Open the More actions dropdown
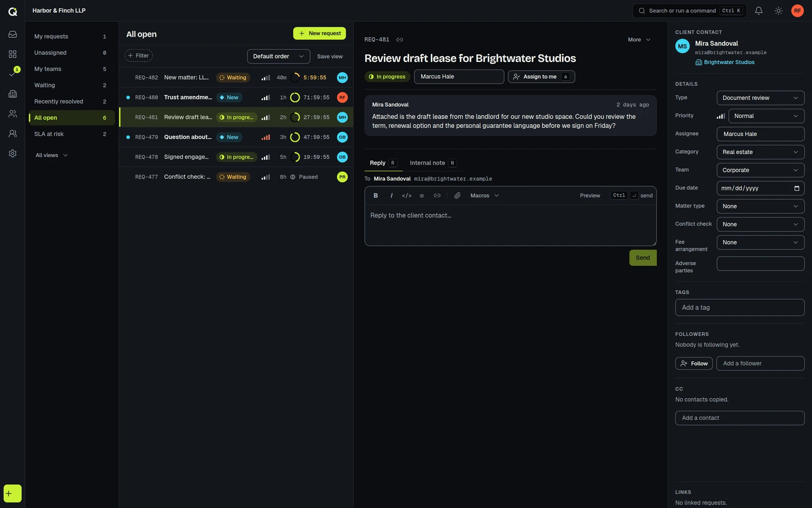 coord(639,40)
